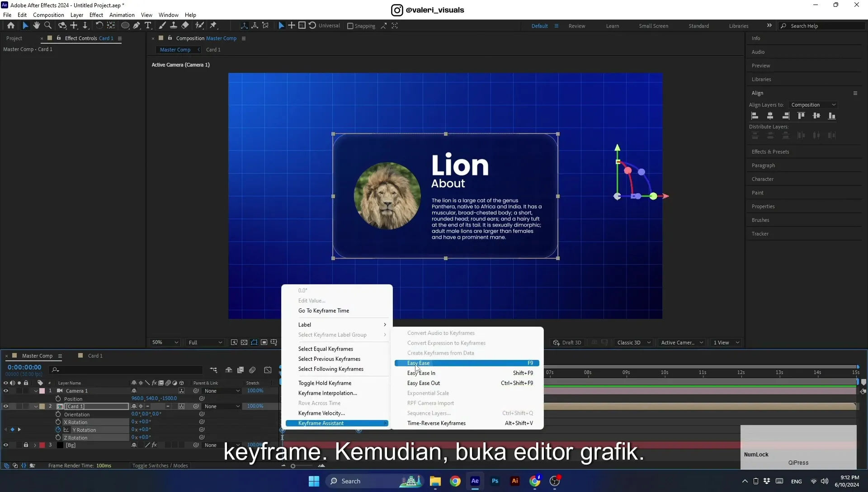This screenshot has width=868, height=492.
Task: Choose Easy Ease from Keyframe Assistant submenu
Action: click(467, 363)
